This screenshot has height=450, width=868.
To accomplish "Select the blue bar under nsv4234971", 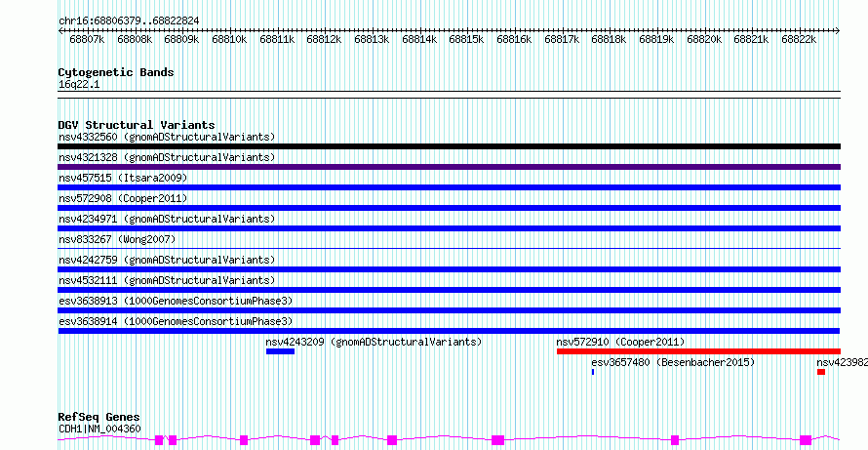I will point(449,228).
